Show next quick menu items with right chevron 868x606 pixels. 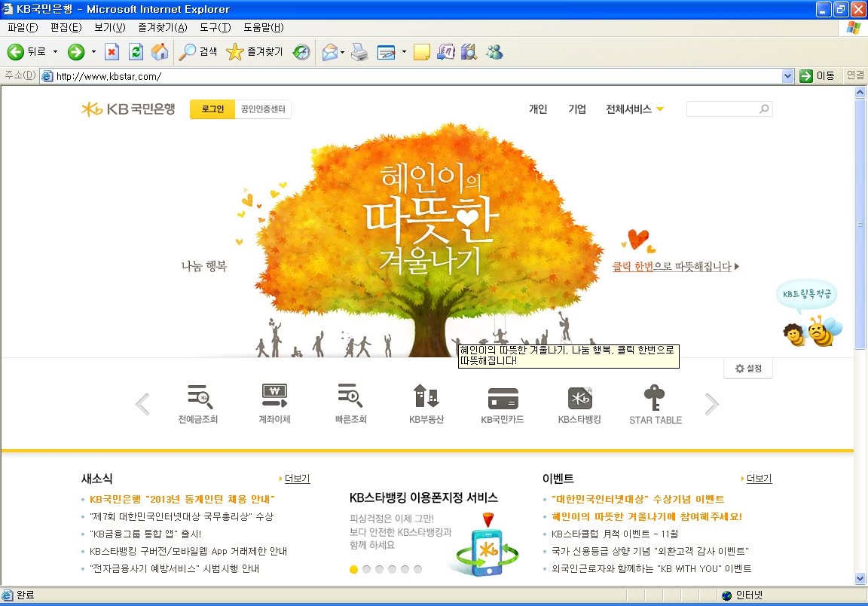(x=712, y=404)
